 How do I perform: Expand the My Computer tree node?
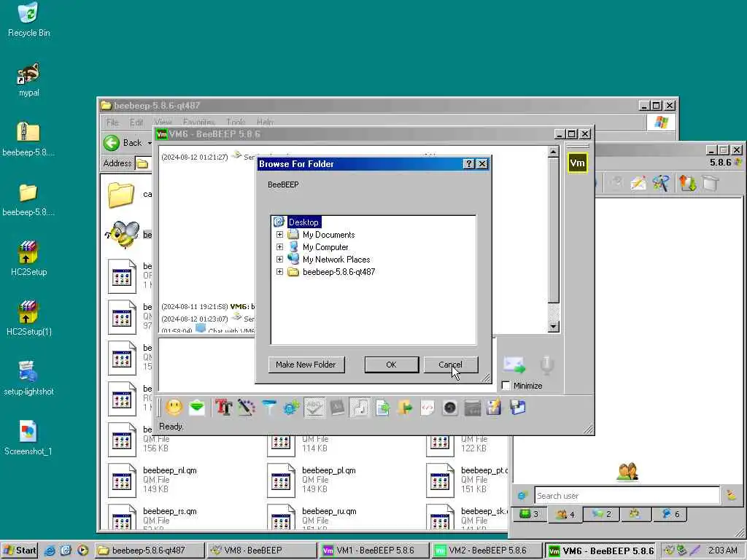point(279,247)
